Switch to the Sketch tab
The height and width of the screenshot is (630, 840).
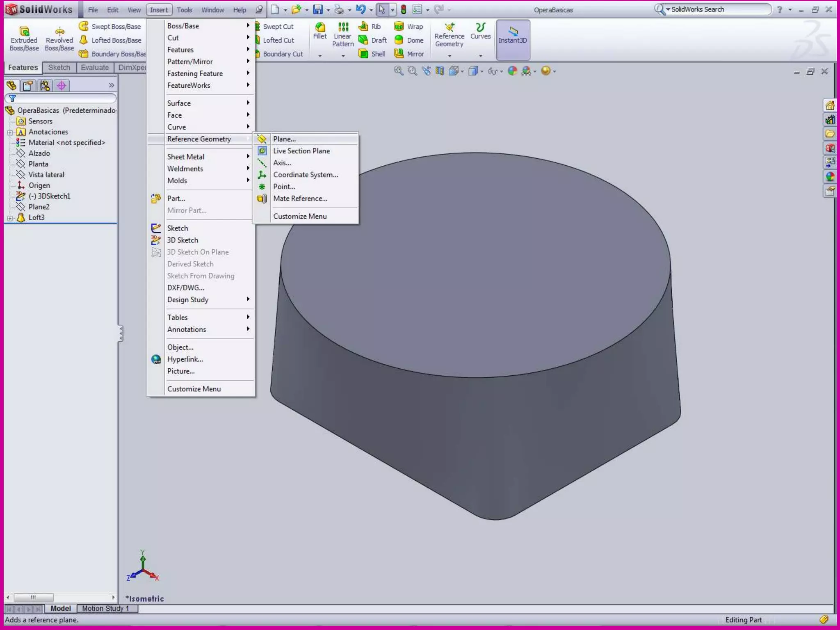click(59, 68)
